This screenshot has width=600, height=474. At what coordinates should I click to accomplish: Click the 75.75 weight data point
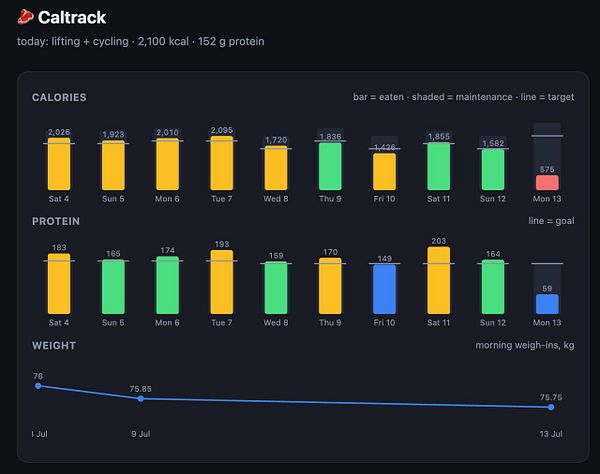[551, 407]
